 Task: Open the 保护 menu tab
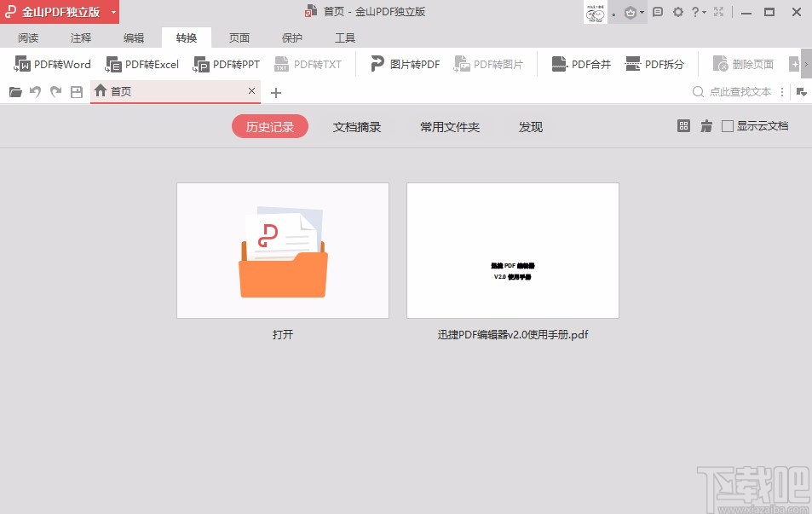click(x=291, y=37)
